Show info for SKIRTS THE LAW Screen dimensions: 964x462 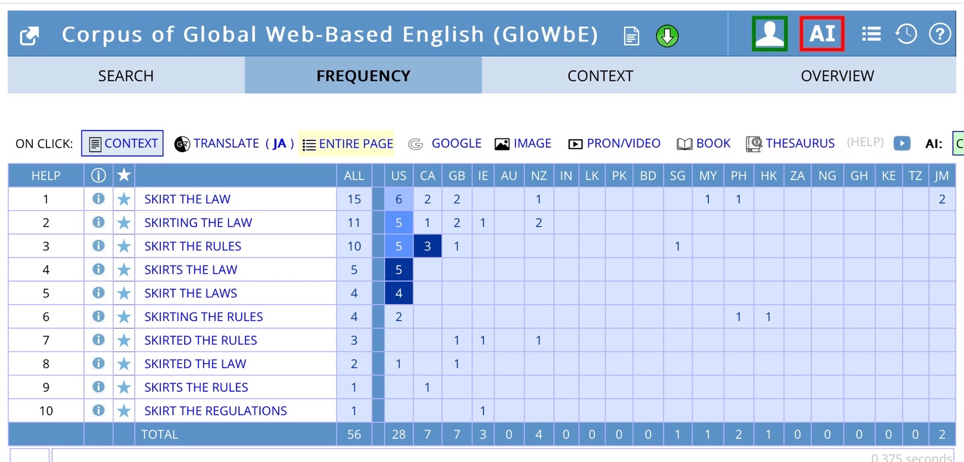pyautogui.click(x=98, y=269)
